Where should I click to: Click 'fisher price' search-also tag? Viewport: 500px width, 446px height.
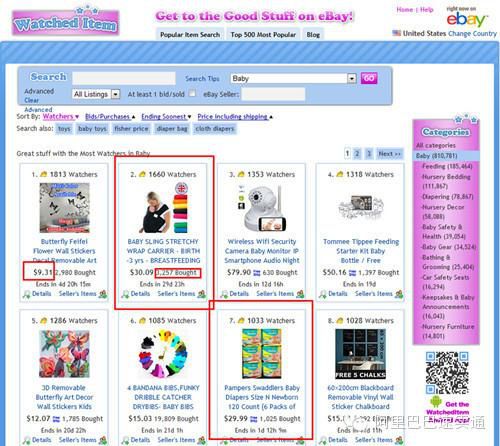(x=131, y=129)
